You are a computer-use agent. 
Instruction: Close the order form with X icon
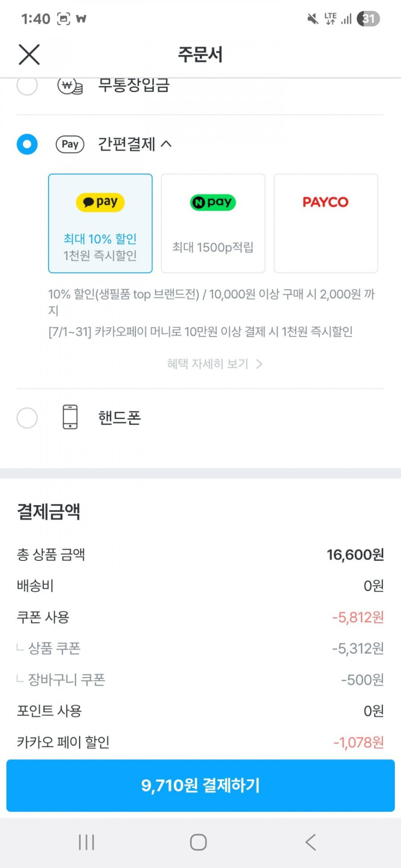click(x=29, y=54)
